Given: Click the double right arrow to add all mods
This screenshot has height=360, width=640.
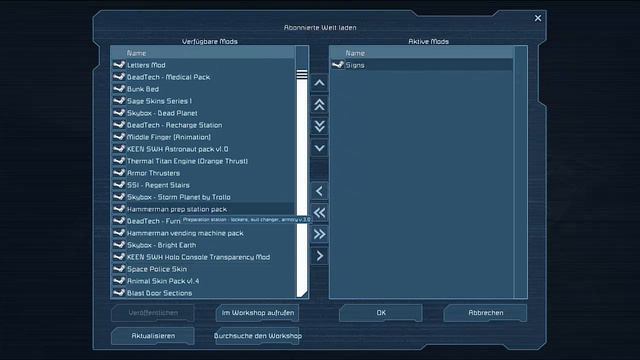Looking at the screenshot, I should pos(319,234).
